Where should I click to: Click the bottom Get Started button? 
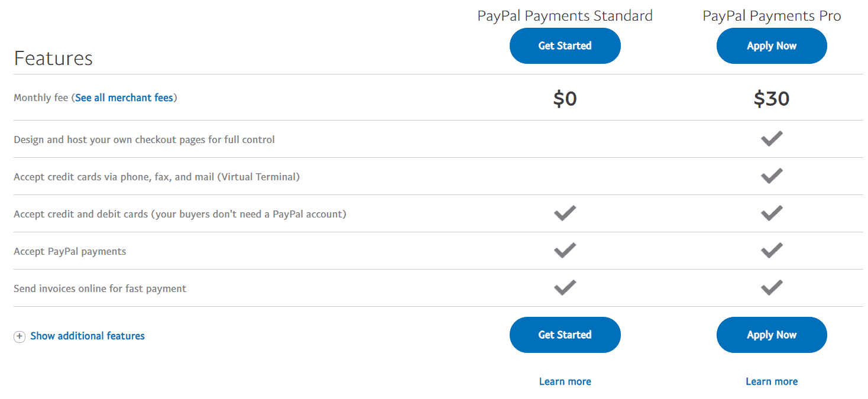pyautogui.click(x=565, y=335)
